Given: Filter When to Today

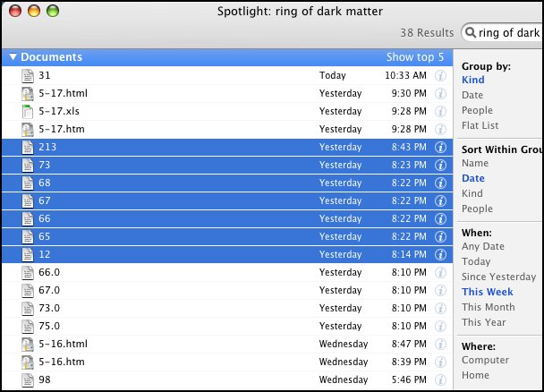Looking at the screenshot, I should [476, 261].
